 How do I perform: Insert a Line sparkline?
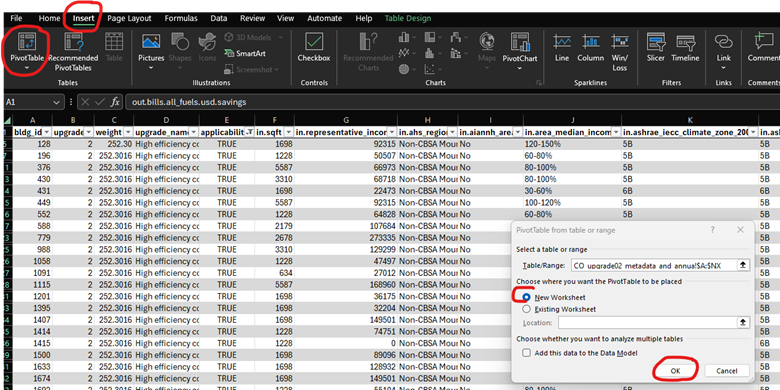coord(562,48)
